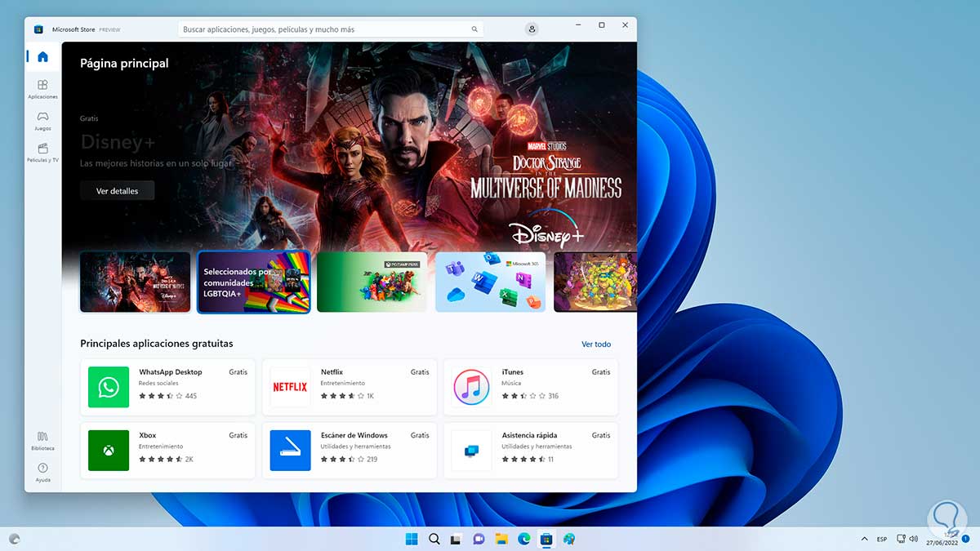Open the Chat icon on taskbar

point(479,539)
